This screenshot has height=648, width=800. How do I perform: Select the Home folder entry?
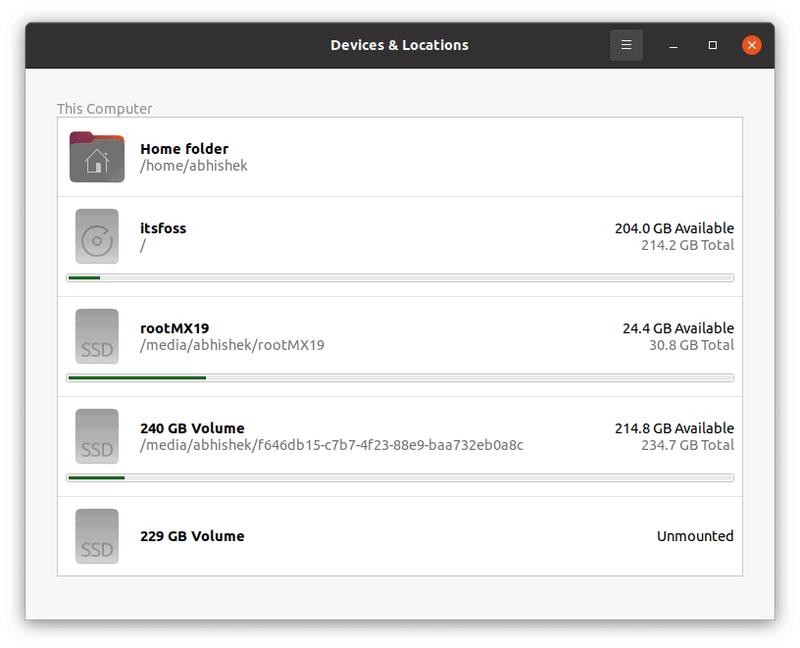click(x=400, y=157)
